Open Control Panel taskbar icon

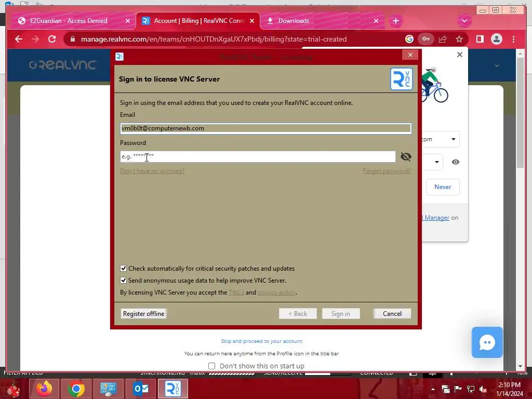109,389
